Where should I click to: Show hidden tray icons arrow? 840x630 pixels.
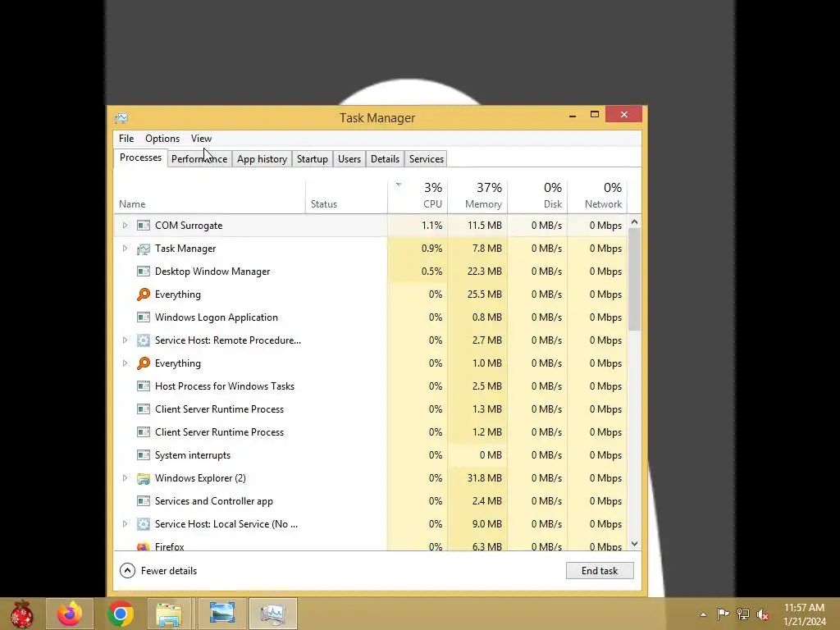tap(703, 614)
